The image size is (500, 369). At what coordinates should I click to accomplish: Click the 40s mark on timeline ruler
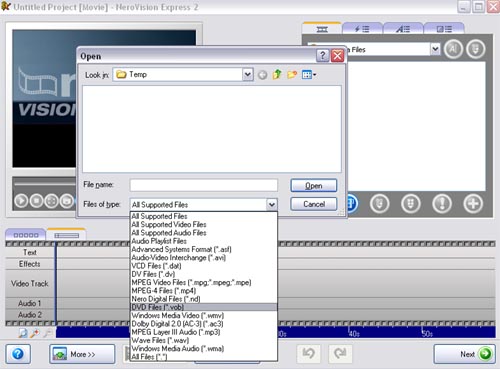[354, 334]
